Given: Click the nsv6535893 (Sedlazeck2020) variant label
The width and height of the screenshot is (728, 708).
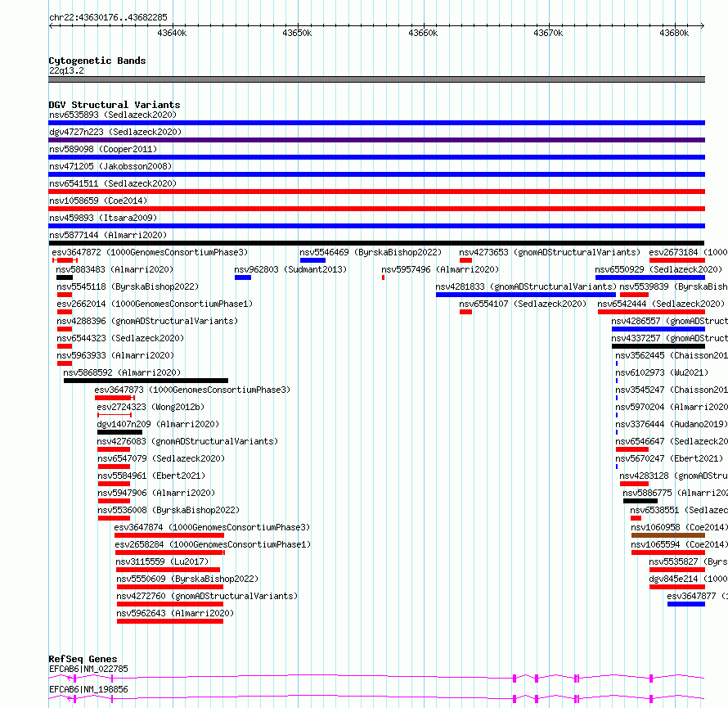Looking at the screenshot, I should 113,115.
